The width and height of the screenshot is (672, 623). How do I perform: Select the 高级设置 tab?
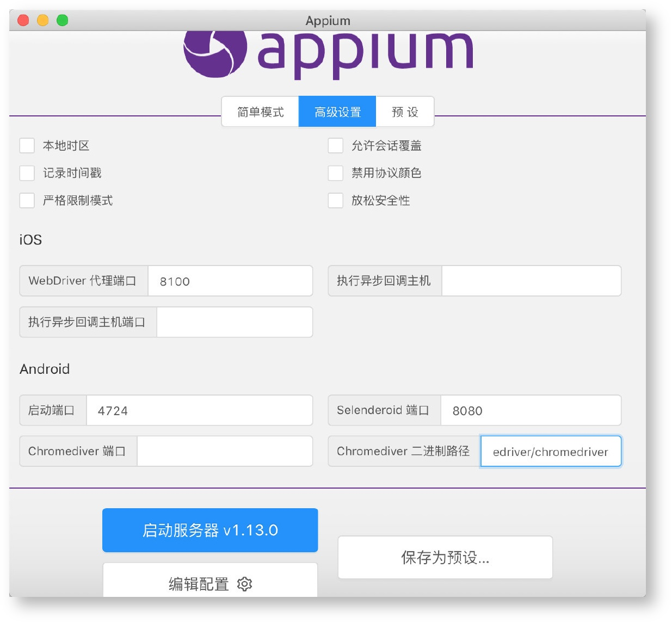(337, 112)
